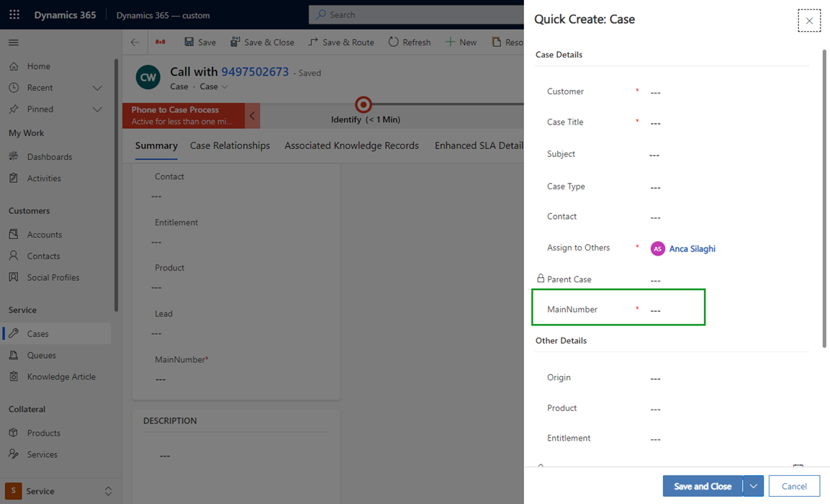Viewport: 830px width, 504px height.
Task: Cancel the Quick Create Case panel
Action: tap(794, 485)
